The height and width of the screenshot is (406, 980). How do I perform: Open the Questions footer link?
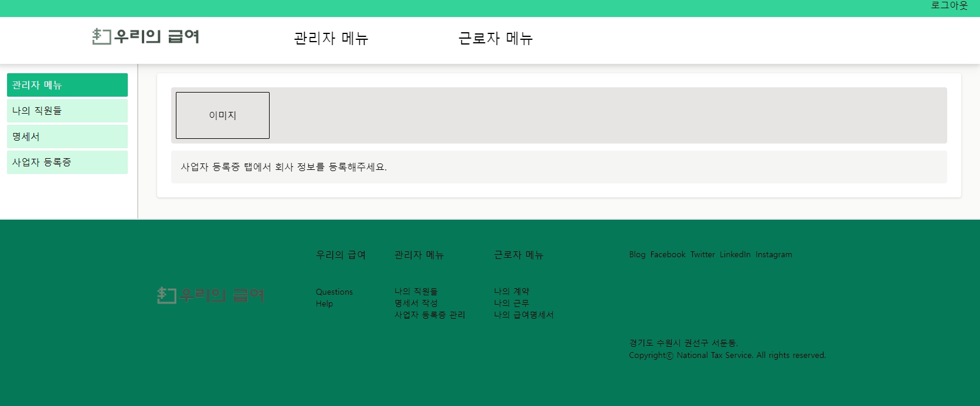(334, 292)
